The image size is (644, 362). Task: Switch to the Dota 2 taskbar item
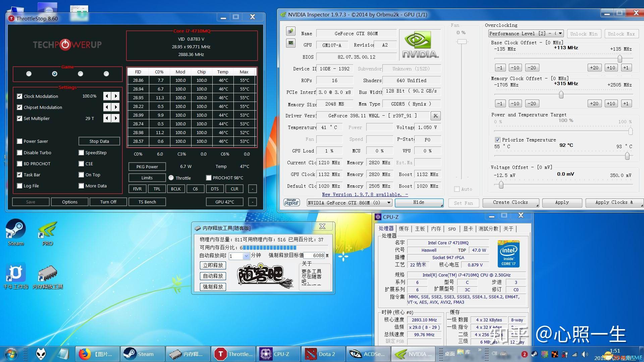[x=324, y=354]
